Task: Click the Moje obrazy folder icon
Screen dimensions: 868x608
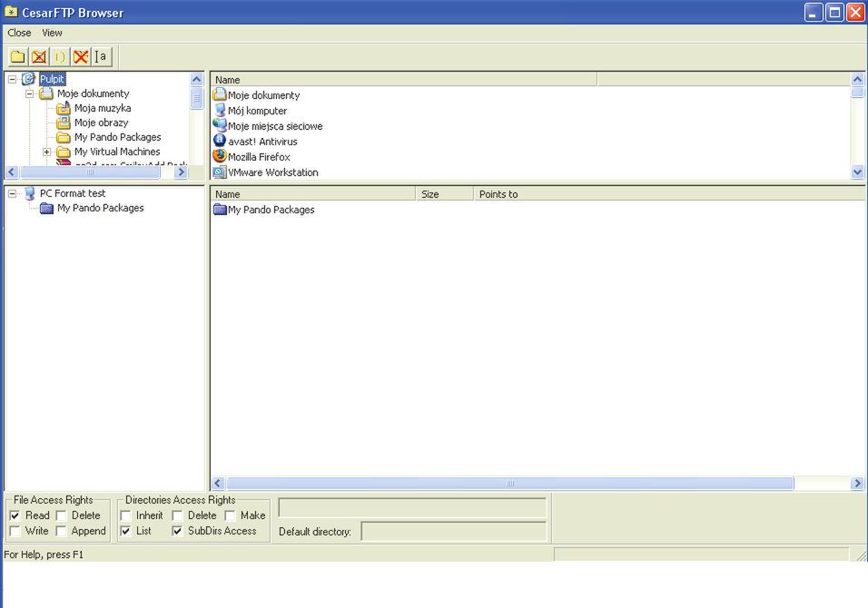Action: [x=64, y=123]
